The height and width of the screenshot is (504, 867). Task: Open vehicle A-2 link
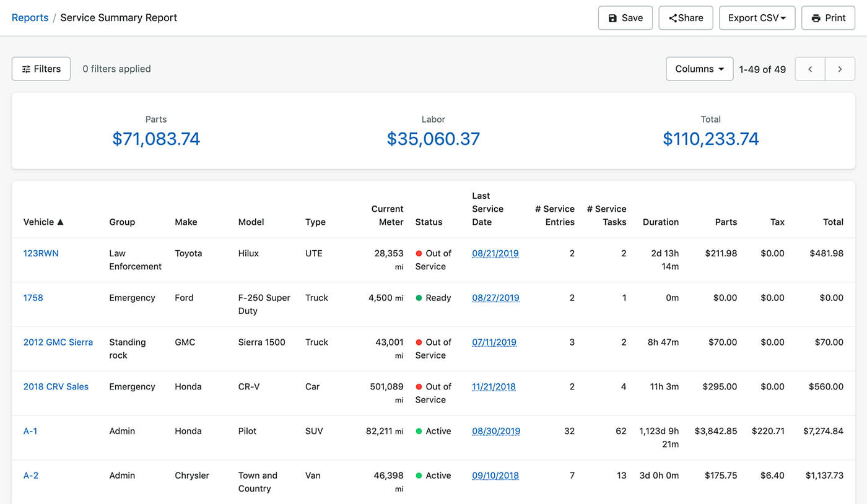point(31,476)
